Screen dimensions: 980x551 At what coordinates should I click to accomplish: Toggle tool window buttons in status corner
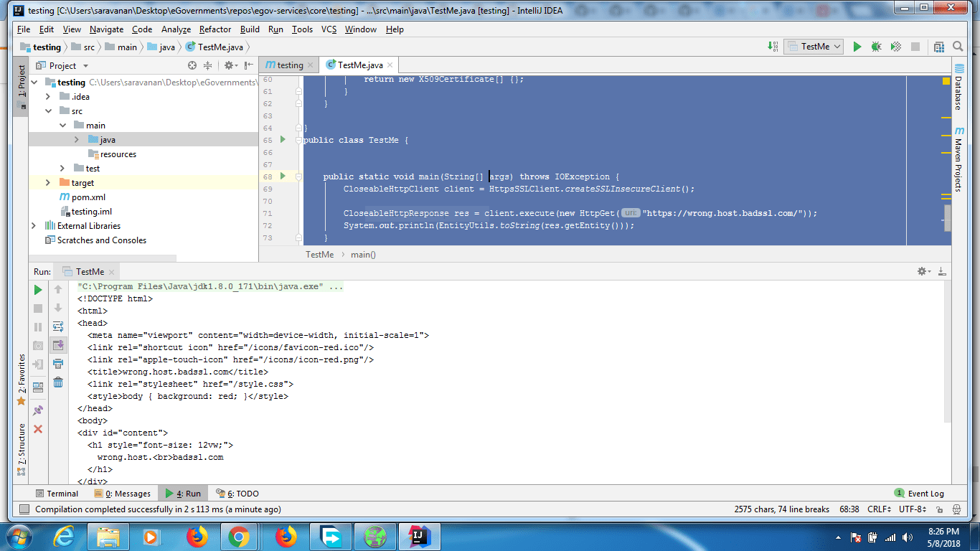[x=24, y=509]
